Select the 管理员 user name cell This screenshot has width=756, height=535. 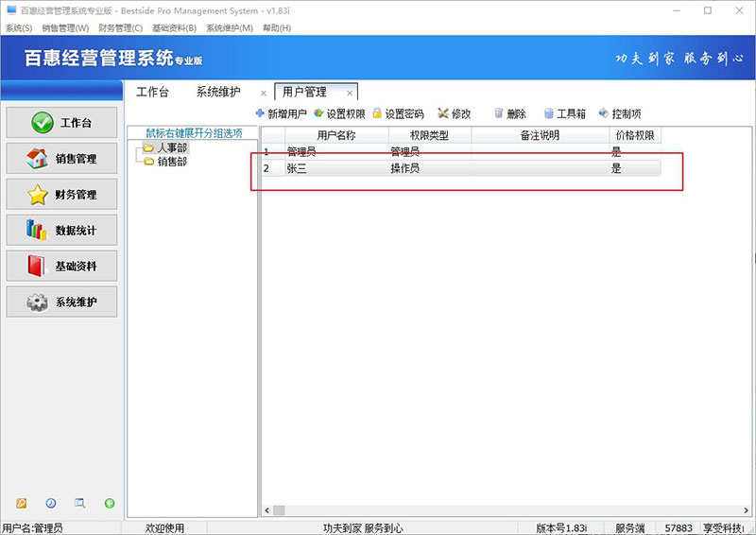336,152
